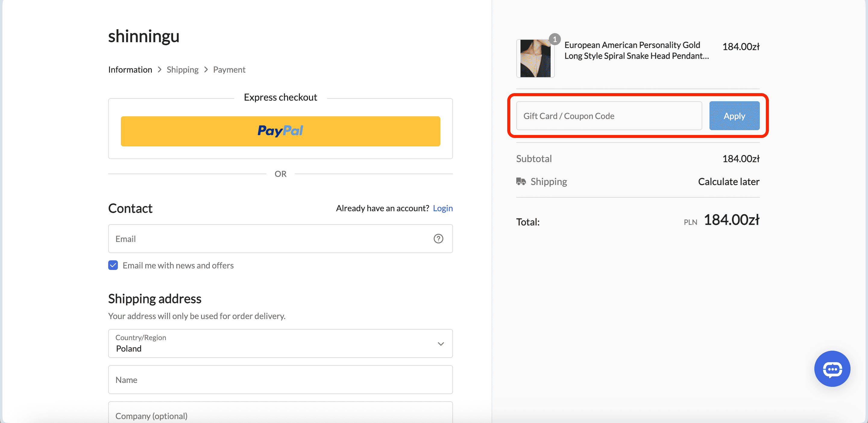Open the Country/Region dropdown
868x423 pixels.
coord(280,343)
